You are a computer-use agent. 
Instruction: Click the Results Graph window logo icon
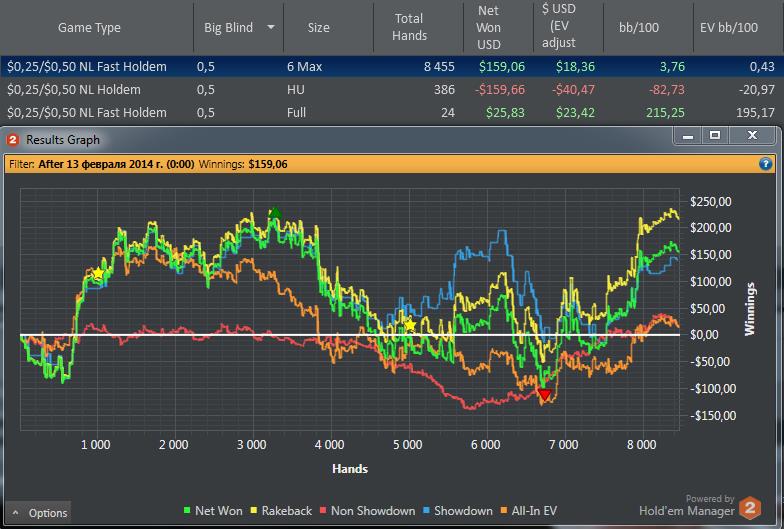12,140
